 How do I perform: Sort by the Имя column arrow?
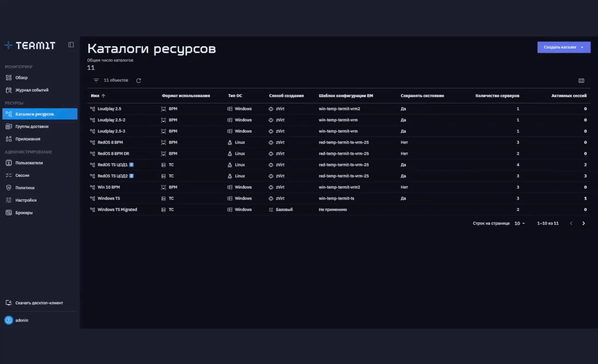103,96
